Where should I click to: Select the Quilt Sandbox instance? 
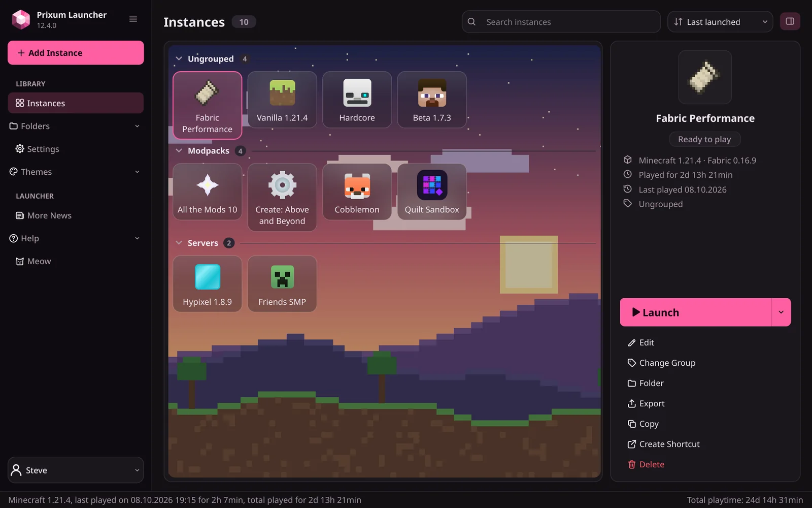[432, 192]
